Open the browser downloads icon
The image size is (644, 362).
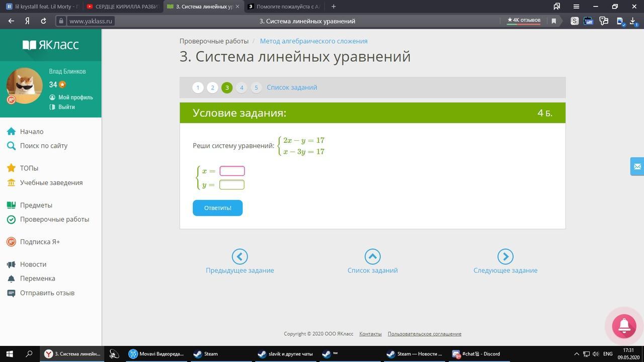[634, 21]
